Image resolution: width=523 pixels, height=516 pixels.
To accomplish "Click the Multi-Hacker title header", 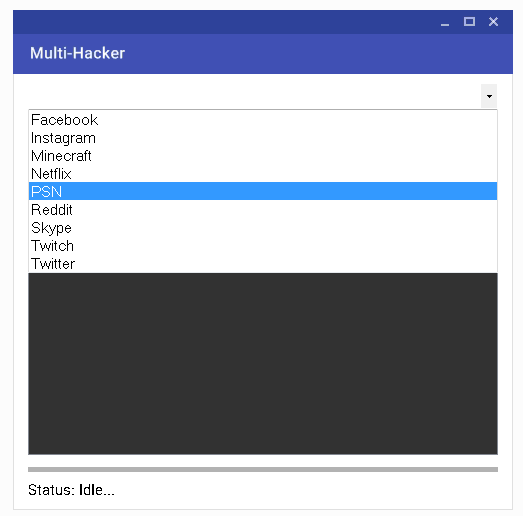I will coord(77,53).
